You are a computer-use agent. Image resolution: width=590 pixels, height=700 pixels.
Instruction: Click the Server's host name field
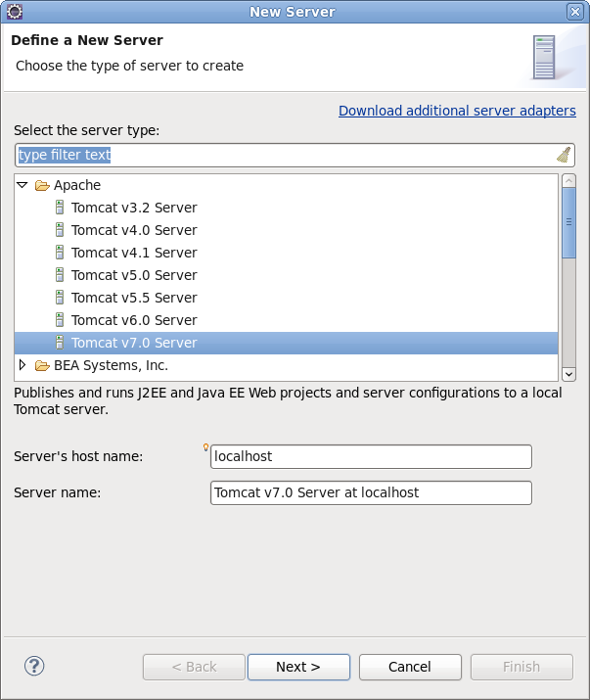371,456
